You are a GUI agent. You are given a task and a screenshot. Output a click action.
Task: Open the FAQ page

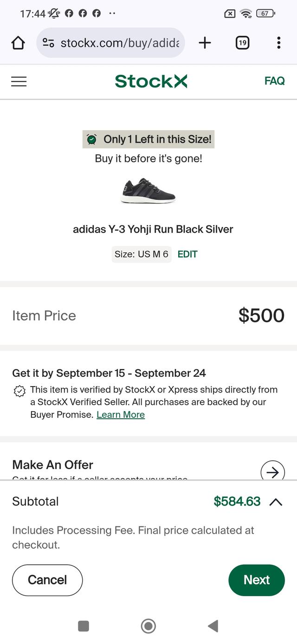click(274, 81)
